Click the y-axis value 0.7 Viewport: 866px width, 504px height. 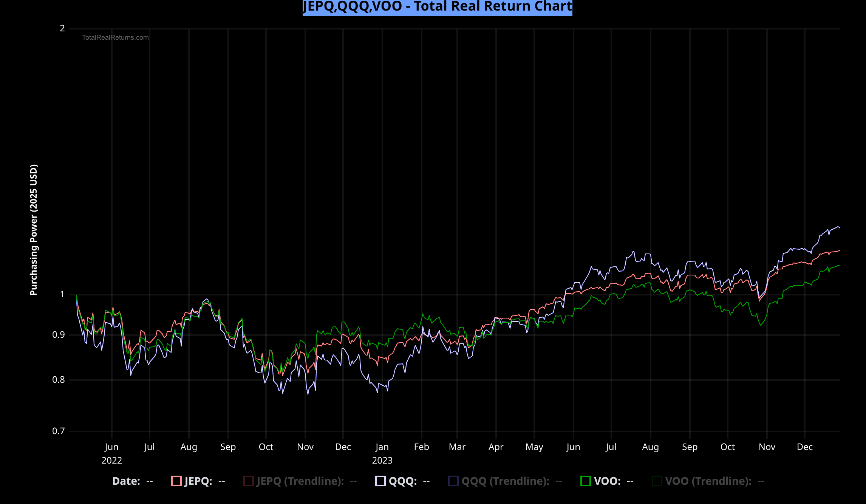point(59,431)
